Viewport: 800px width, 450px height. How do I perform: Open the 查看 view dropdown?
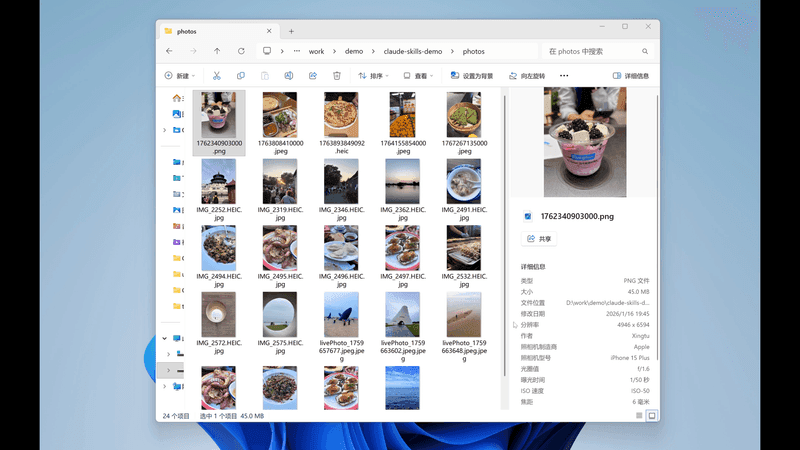click(x=421, y=76)
